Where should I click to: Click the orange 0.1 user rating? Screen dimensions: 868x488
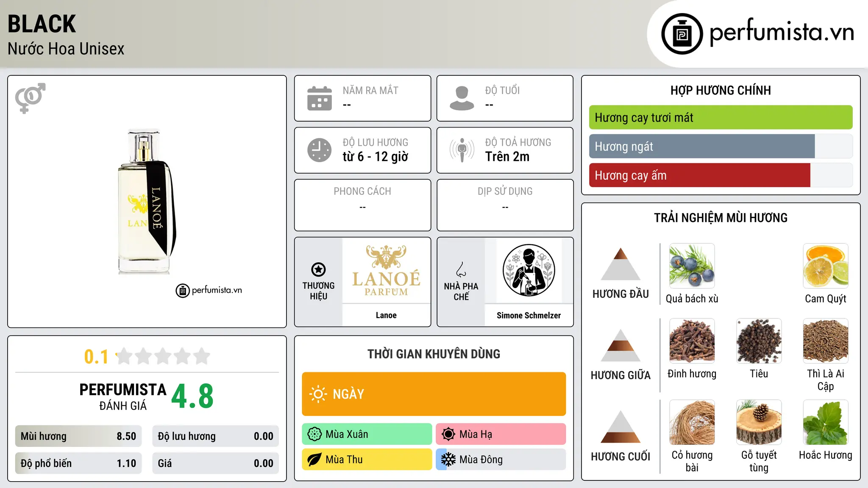click(x=96, y=357)
